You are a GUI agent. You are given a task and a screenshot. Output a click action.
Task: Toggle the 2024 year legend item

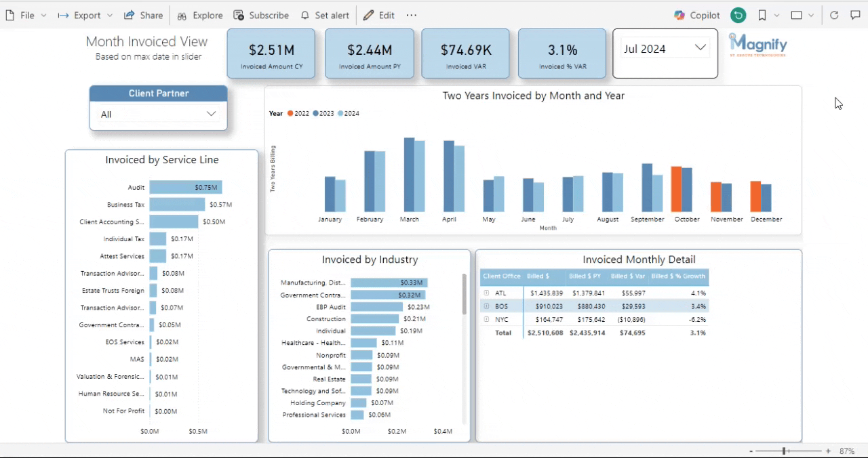349,114
